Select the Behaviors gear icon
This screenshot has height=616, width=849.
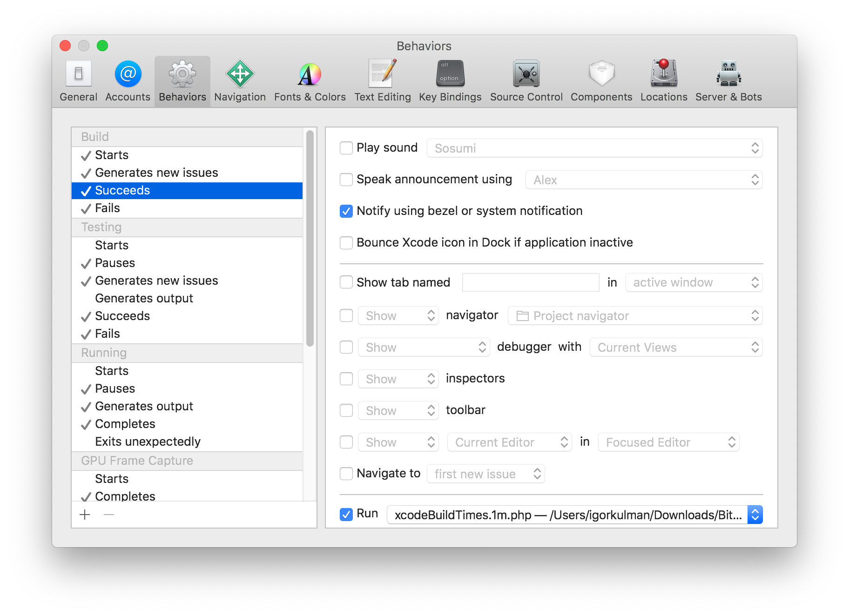click(x=182, y=74)
